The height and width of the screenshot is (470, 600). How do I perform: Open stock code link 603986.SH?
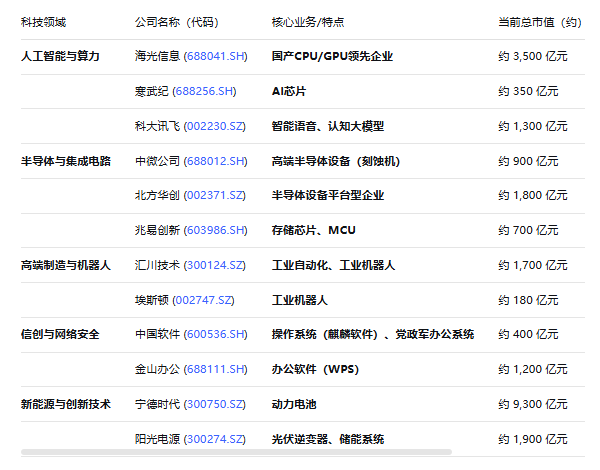tap(215, 230)
